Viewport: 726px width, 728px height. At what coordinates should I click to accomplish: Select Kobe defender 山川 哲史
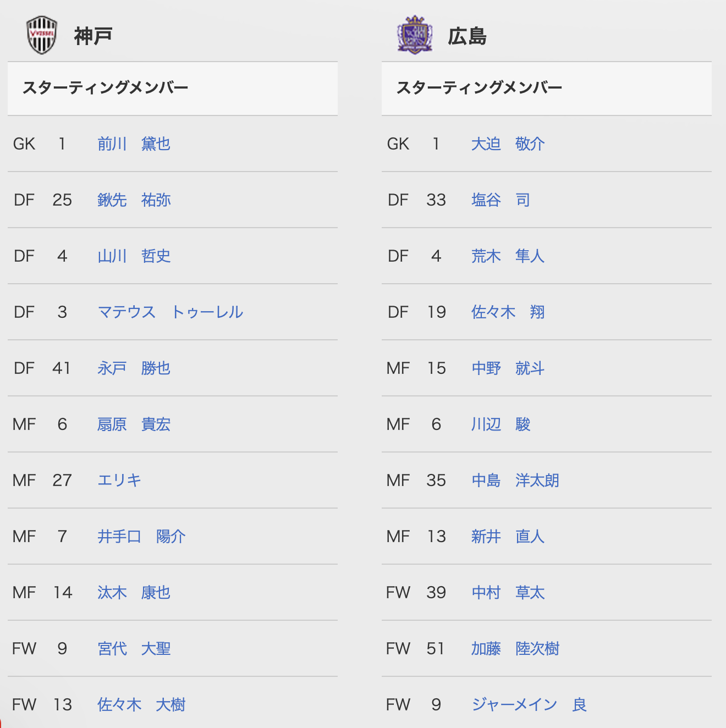134,256
